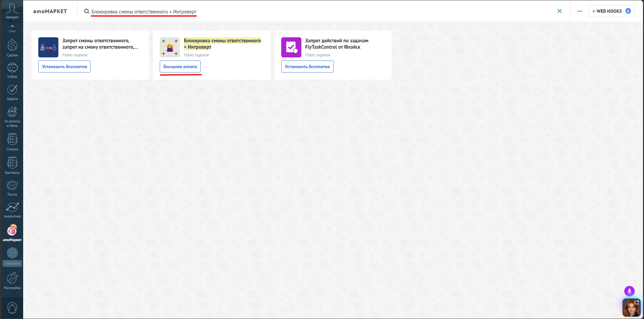This screenshot has height=319, width=644.
Task: Open the notifications bell icon
Action: [12, 308]
